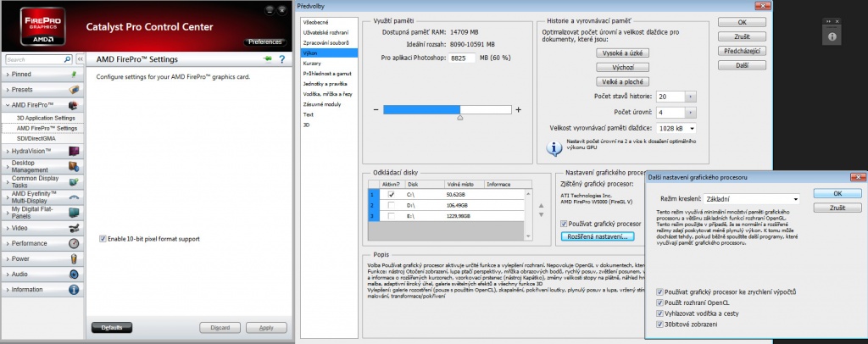
Task: Expand Common Display Tasks category
Action: tap(8, 181)
